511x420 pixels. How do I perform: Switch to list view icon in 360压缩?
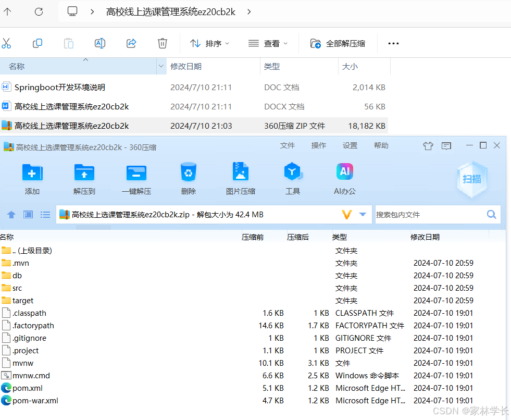tap(45, 215)
